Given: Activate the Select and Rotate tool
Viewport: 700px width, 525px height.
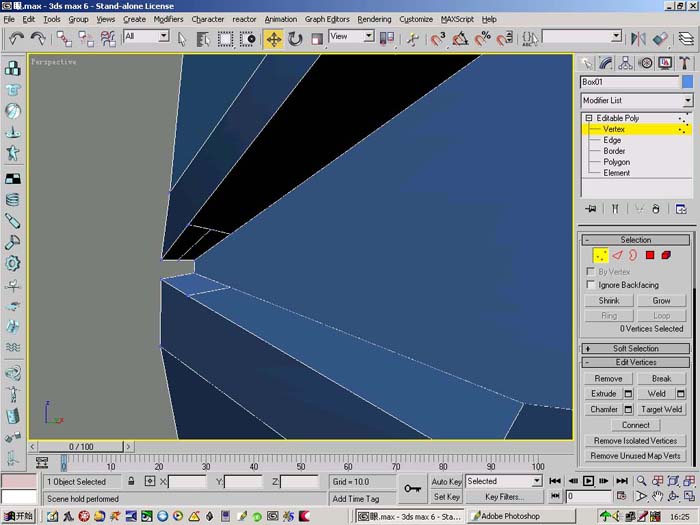Looking at the screenshot, I should click(295, 39).
